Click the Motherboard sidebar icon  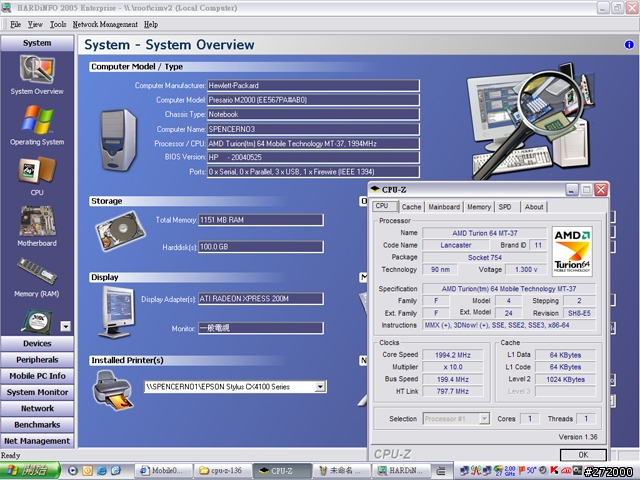coord(37,222)
